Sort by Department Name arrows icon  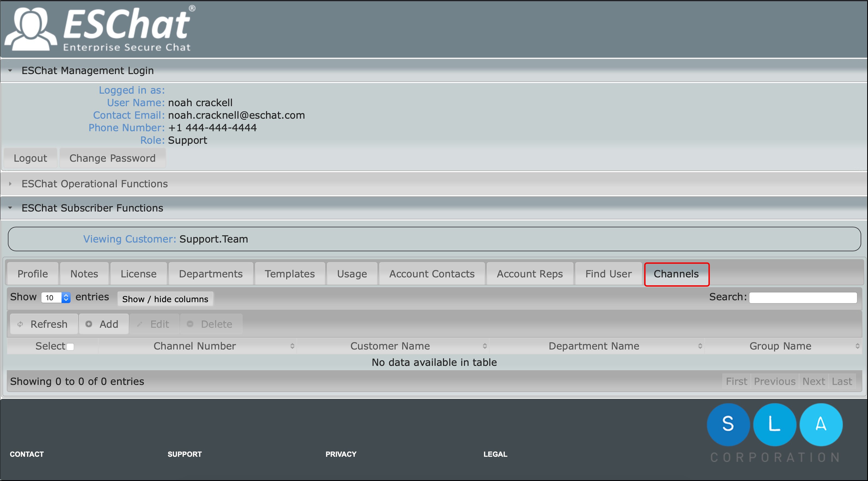(700, 346)
